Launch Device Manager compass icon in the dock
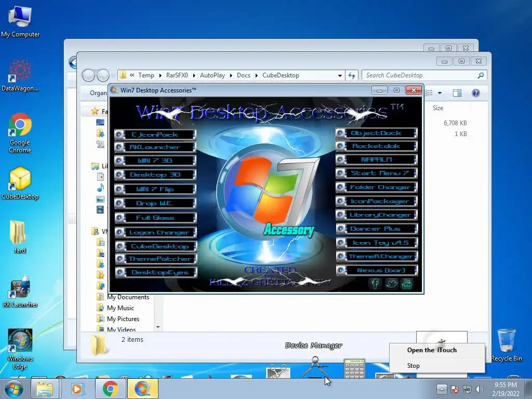This screenshot has width=532, height=399. (x=315, y=367)
